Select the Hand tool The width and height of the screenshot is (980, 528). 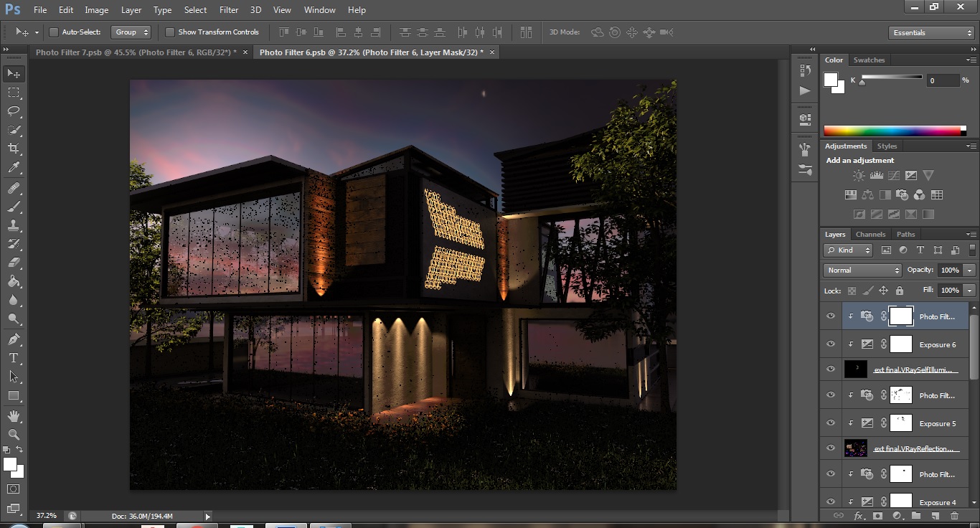point(14,415)
